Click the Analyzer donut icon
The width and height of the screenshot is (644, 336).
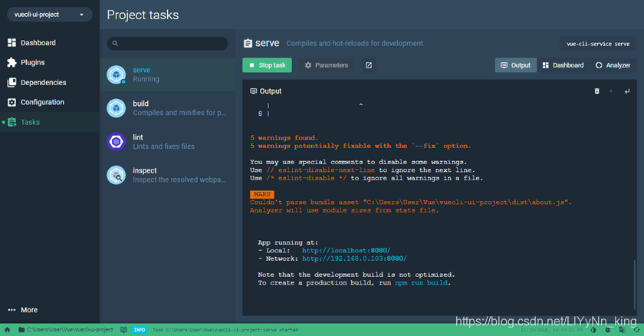click(x=599, y=65)
